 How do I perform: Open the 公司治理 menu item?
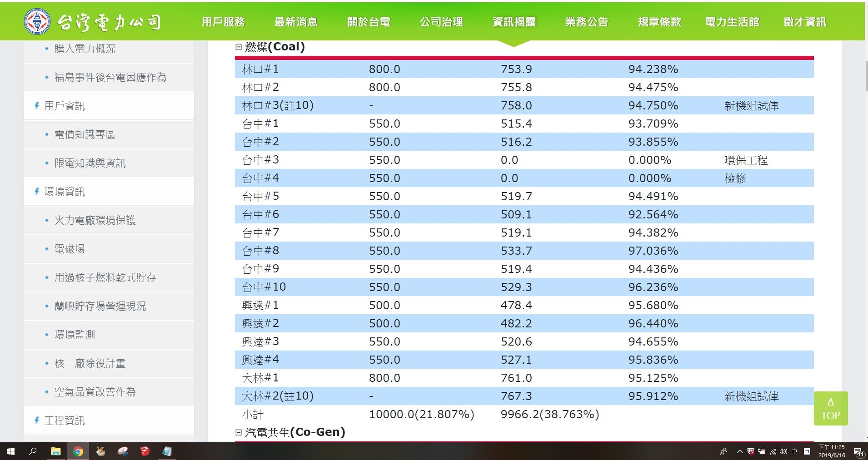(x=441, y=22)
